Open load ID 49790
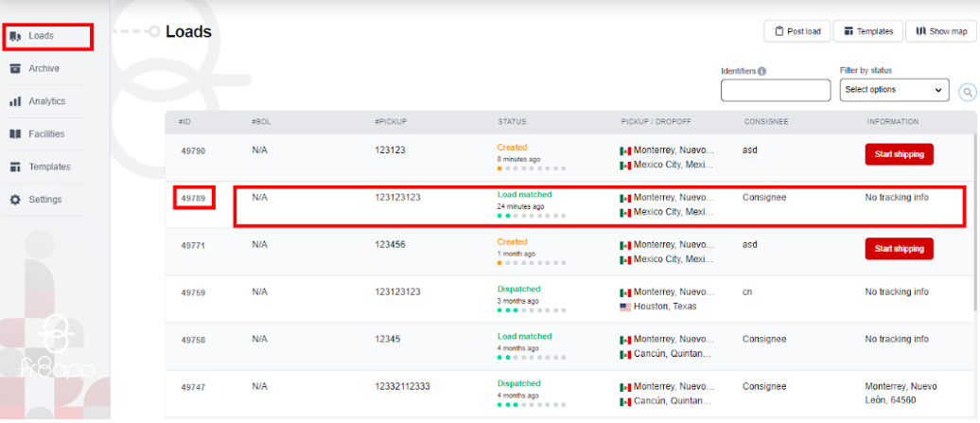 (193, 151)
